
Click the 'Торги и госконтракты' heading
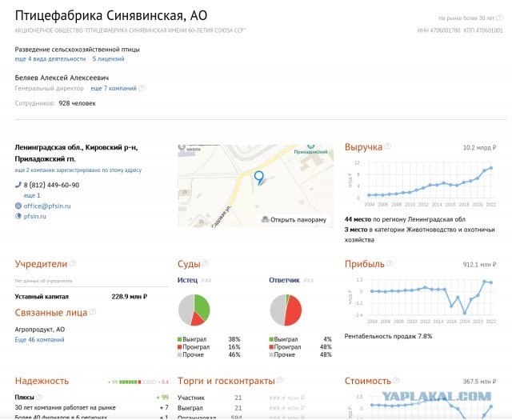tap(226, 381)
